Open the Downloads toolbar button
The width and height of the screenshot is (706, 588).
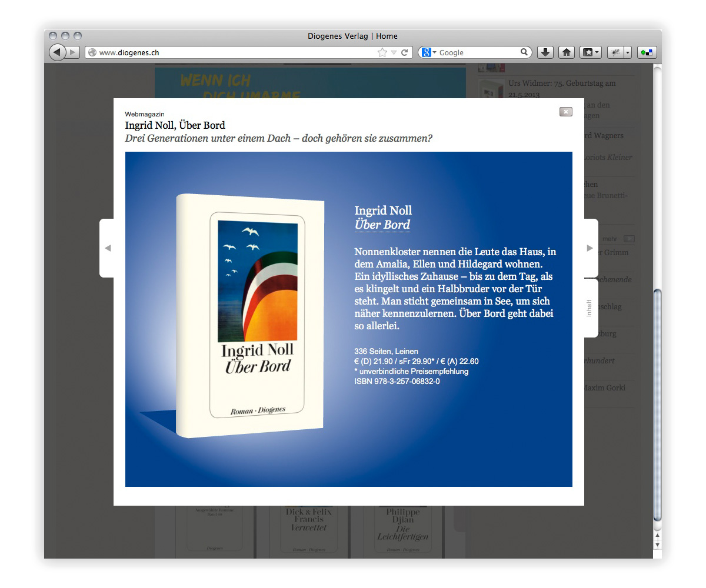tap(545, 52)
